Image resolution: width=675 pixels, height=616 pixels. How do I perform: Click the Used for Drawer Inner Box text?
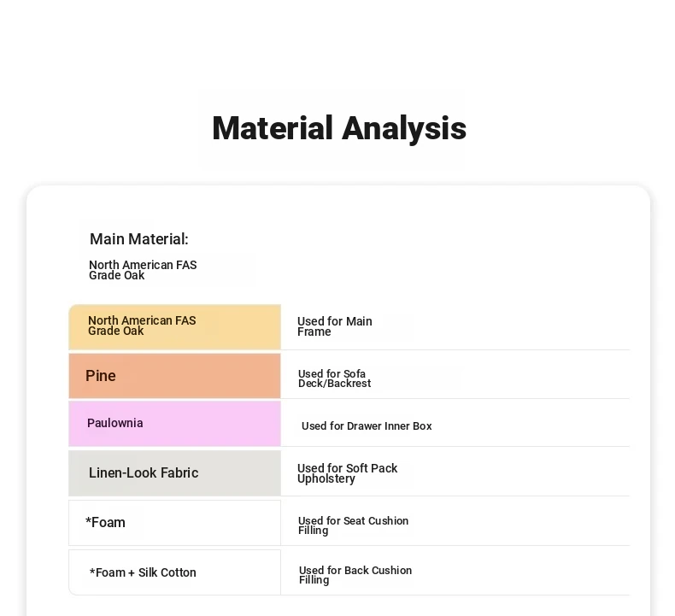click(367, 426)
